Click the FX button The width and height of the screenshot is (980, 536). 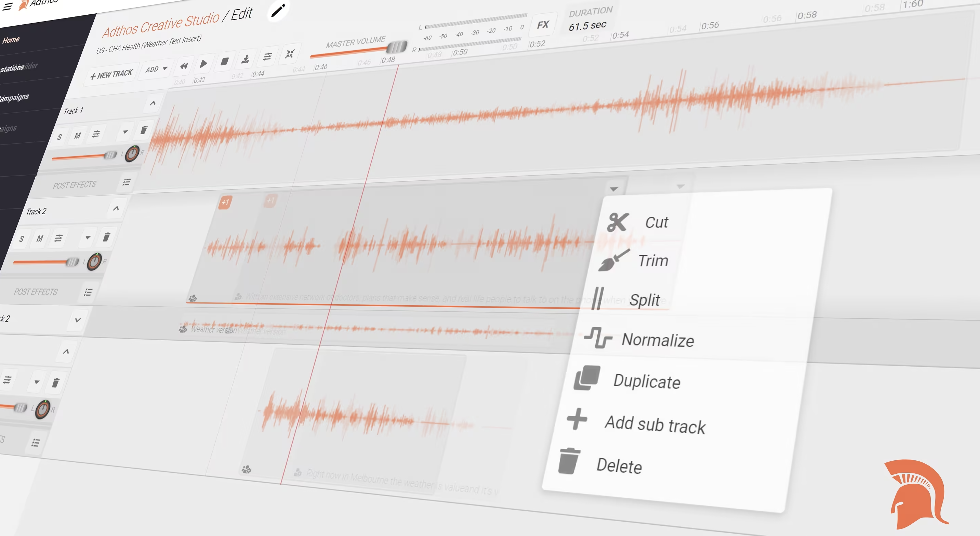pyautogui.click(x=543, y=25)
